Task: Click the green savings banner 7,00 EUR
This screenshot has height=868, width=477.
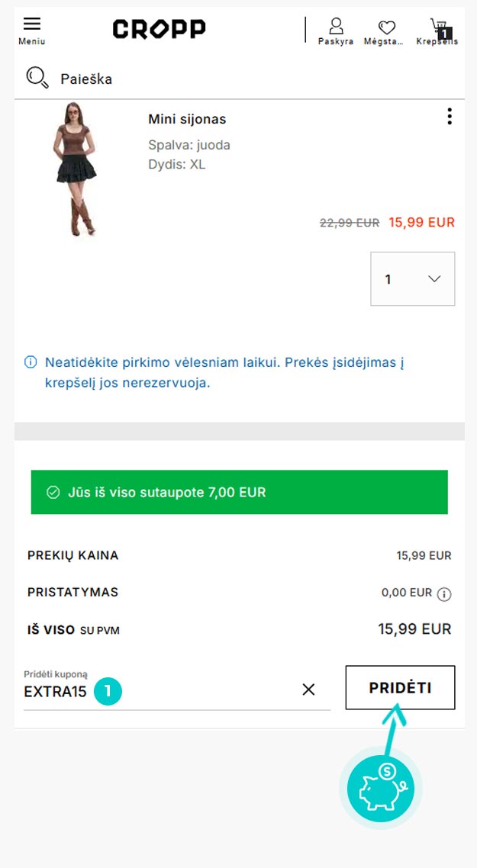Action: tap(240, 492)
